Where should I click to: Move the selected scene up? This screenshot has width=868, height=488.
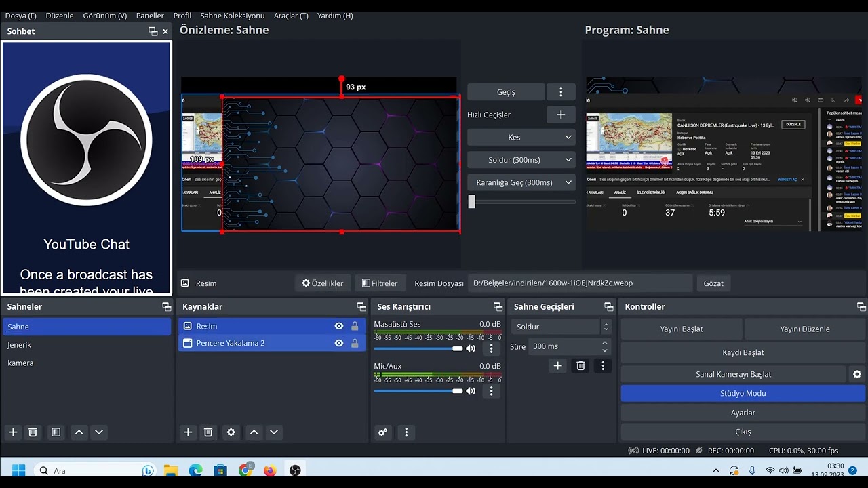pos(79,432)
